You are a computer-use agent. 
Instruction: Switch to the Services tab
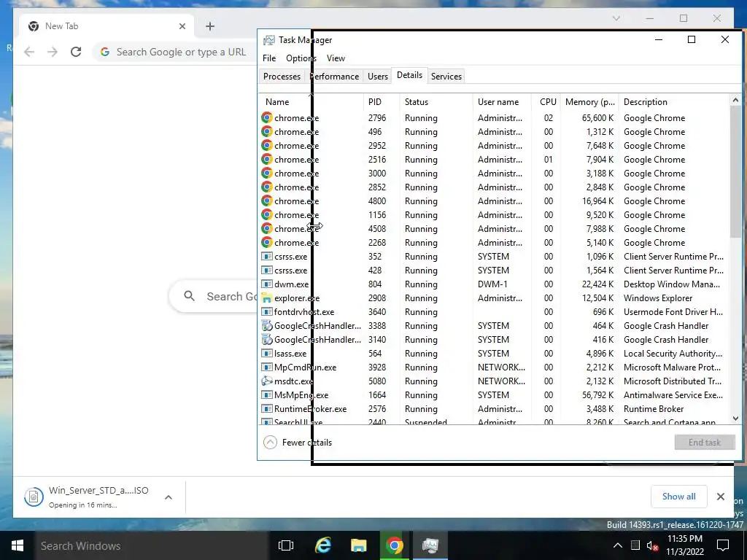(446, 76)
